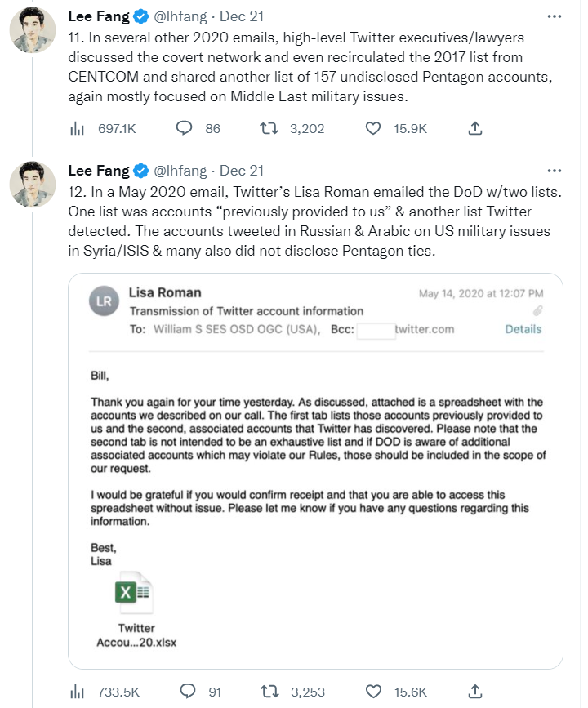Click the LR sender avatar in the email
588x708 pixels.
point(104,301)
